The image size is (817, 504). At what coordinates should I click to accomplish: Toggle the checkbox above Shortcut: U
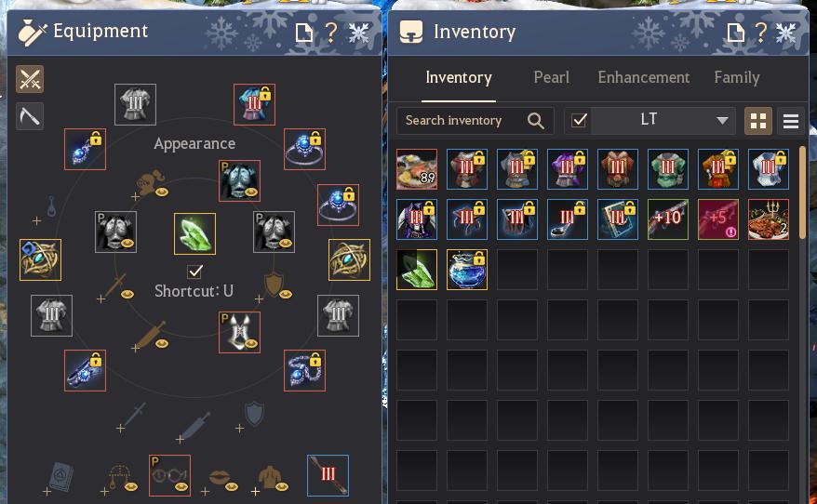pyautogui.click(x=194, y=272)
